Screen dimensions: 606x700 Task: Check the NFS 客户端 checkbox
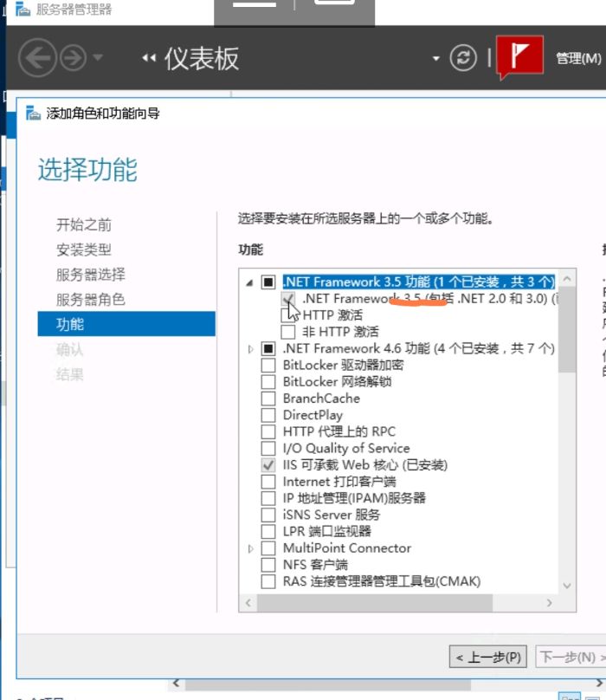pyautogui.click(x=268, y=565)
